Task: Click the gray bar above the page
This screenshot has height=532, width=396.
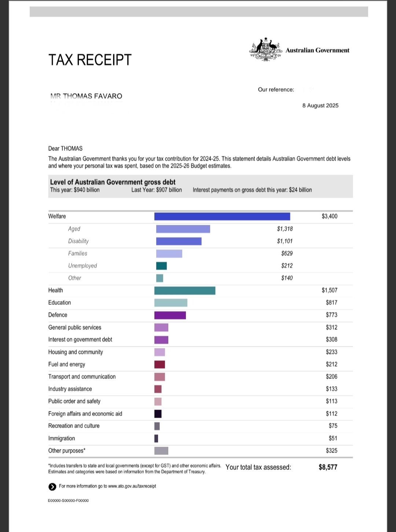Action: pyautogui.click(x=199, y=11)
